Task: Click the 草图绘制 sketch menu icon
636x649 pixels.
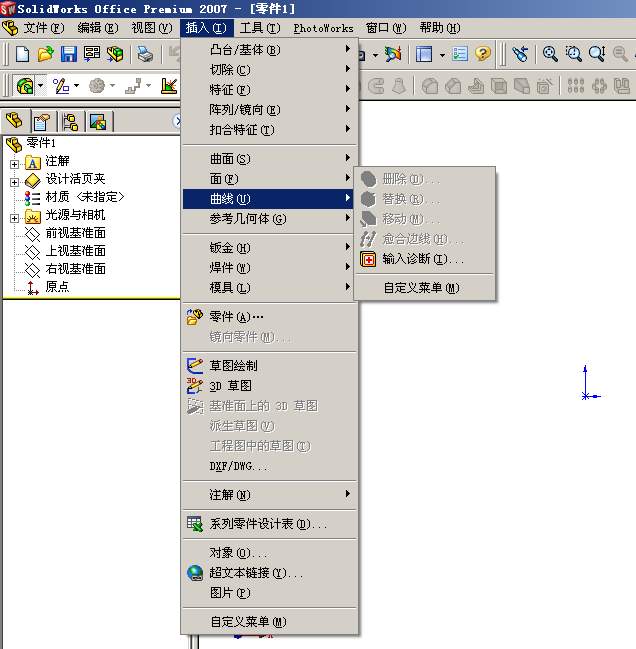Action: [x=194, y=365]
